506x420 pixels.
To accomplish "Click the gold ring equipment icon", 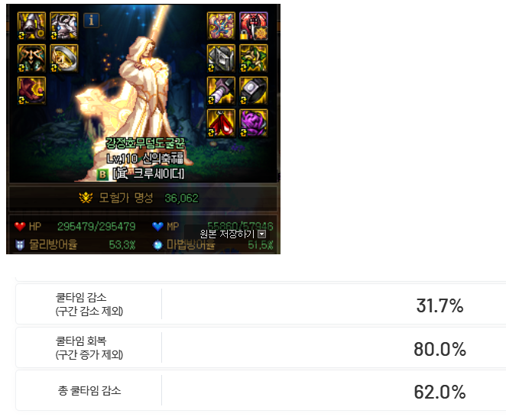I will coord(64,58).
